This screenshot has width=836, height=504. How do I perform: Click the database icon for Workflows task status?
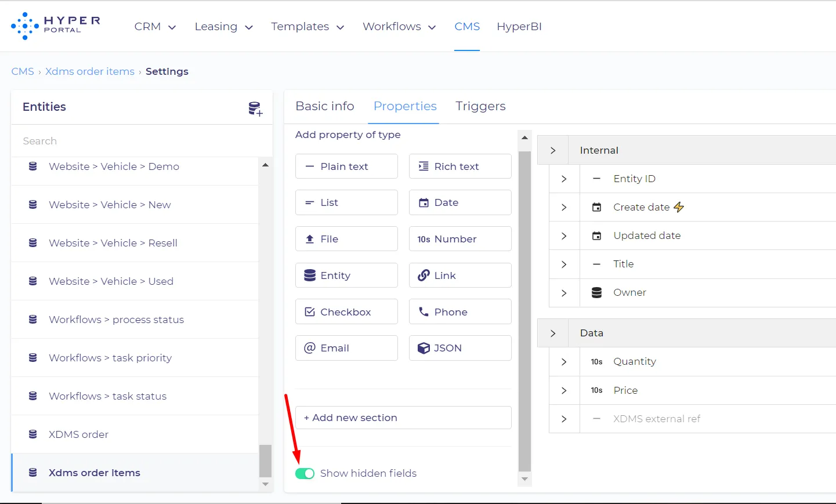33,396
